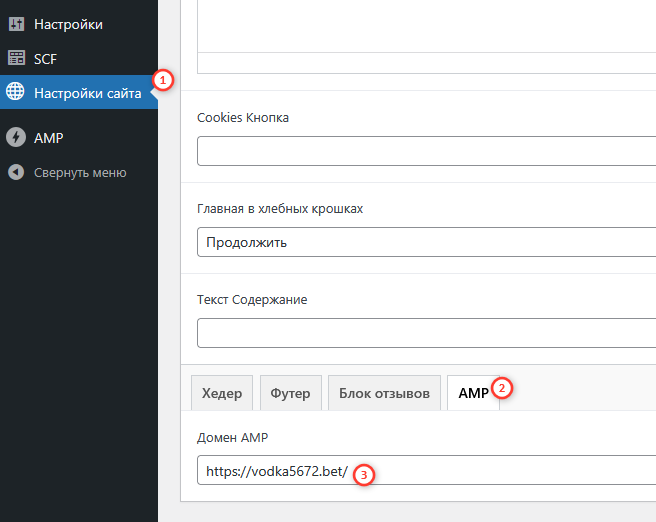This screenshot has width=656, height=522.
Task: Click the Главная в хлебных крошках field
Action: (425, 242)
